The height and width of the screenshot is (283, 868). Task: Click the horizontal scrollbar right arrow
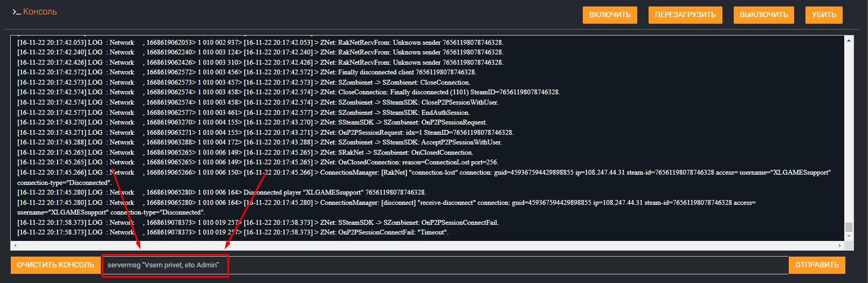[x=840, y=245]
